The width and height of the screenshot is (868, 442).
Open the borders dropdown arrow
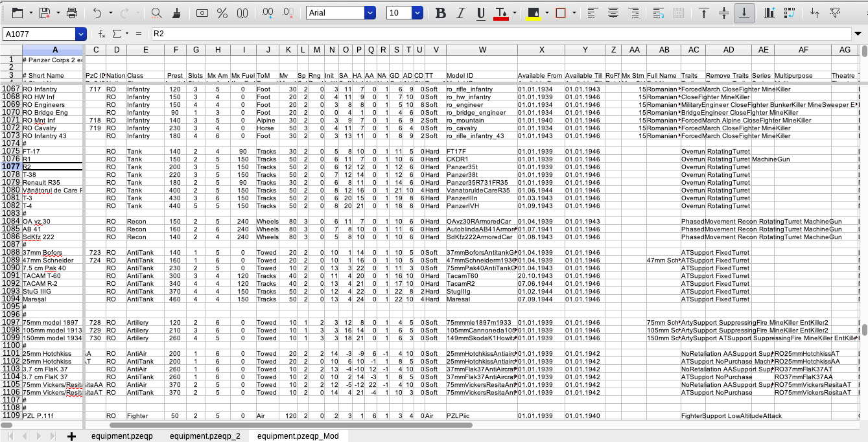click(x=574, y=13)
